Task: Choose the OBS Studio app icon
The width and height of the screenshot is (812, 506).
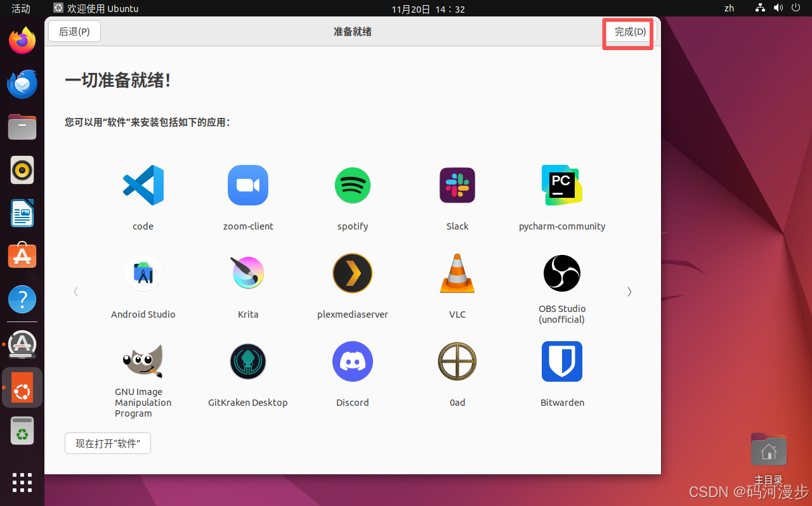Action: (562, 273)
